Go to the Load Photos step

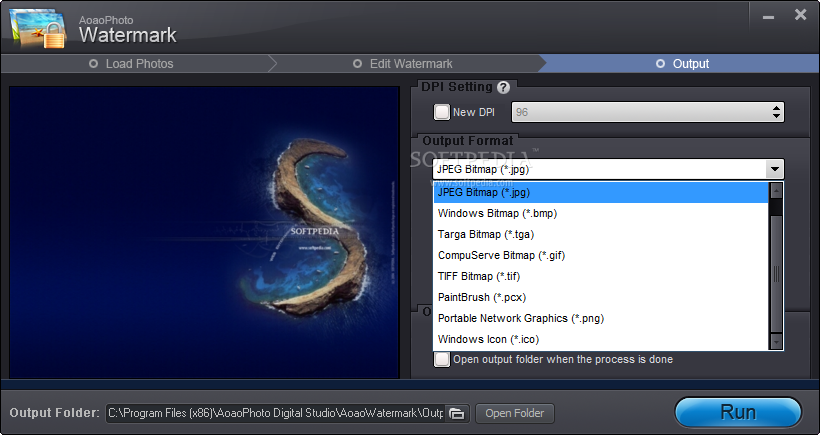(x=132, y=64)
